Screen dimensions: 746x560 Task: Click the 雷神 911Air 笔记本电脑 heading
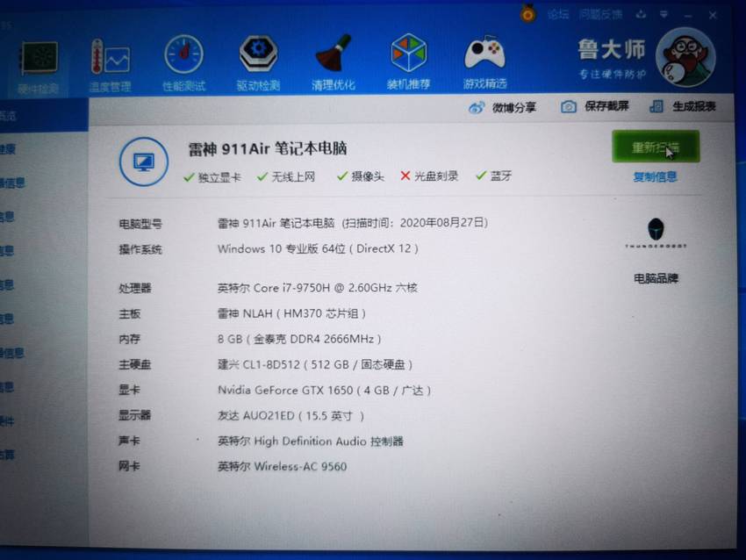point(268,149)
